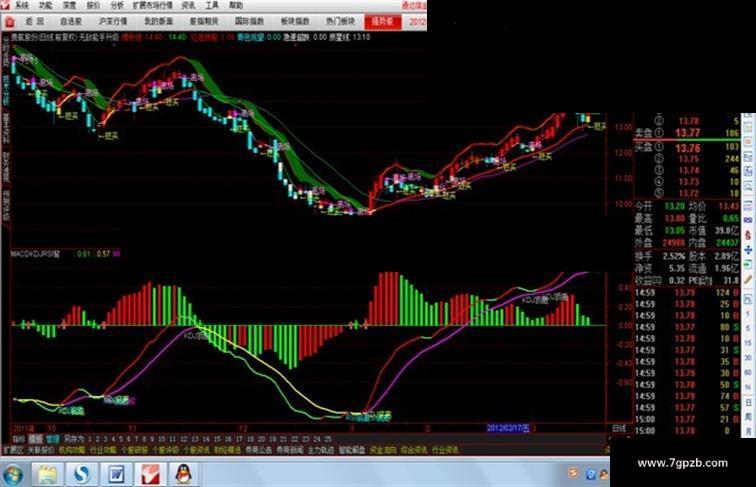
Task: Click the 买盘 price 13.76
Action: [688, 148]
